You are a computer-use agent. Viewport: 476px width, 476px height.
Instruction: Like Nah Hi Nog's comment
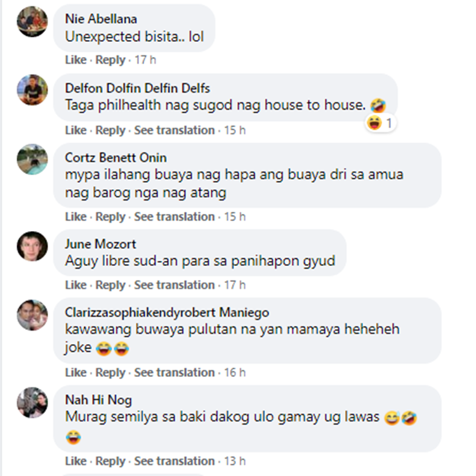point(76,461)
